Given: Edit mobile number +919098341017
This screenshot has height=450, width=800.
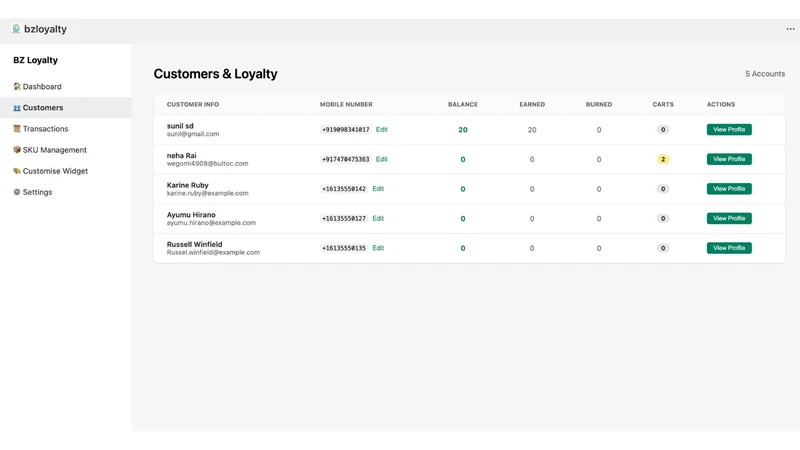Looking at the screenshot, I should pyautogui.click(x=382, y=130).
